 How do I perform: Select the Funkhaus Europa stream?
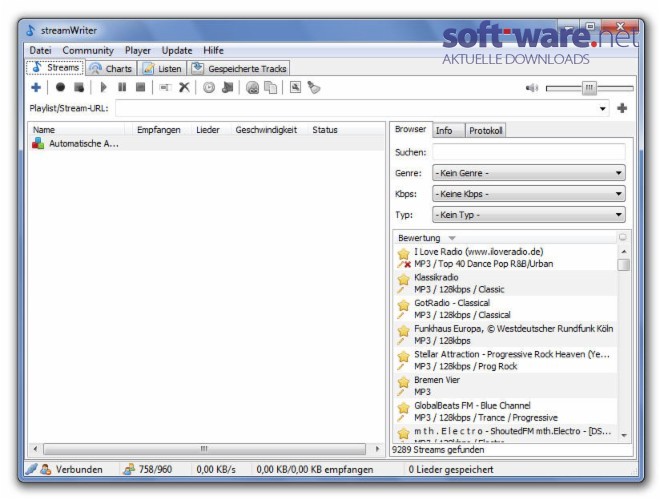point(506,335)
